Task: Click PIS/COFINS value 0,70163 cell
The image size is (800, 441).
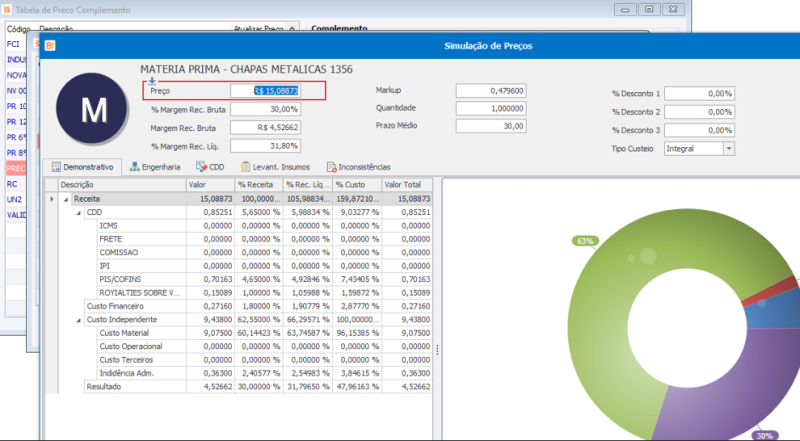Action: point(210,279)
